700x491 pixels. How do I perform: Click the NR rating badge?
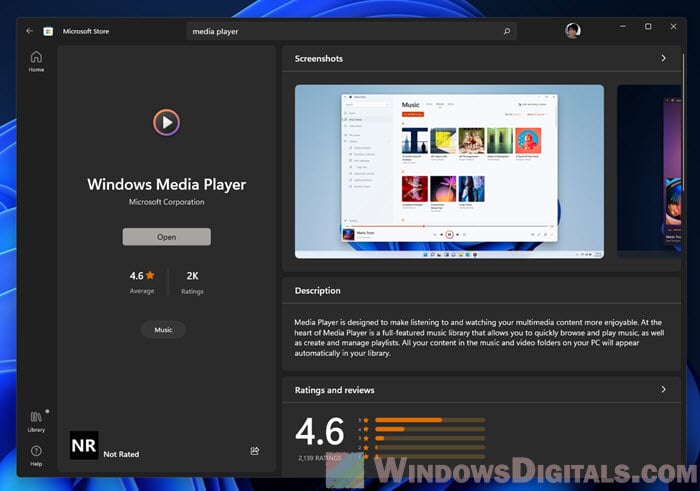84,445
